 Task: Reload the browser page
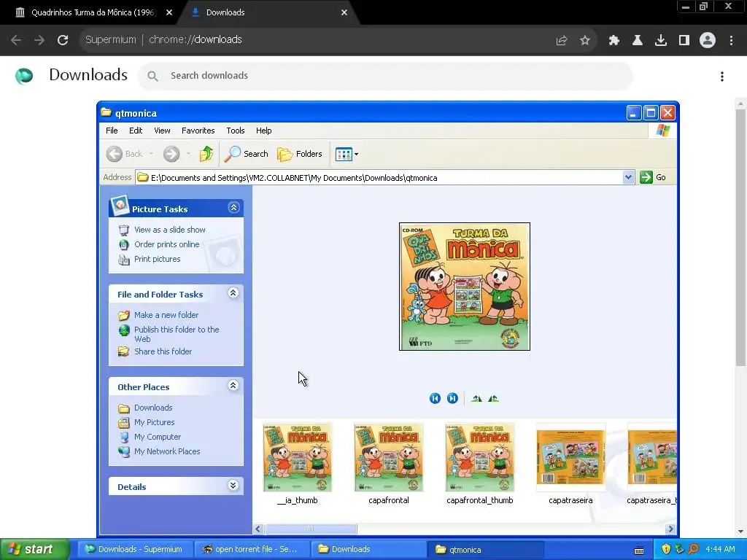(63, 40)
